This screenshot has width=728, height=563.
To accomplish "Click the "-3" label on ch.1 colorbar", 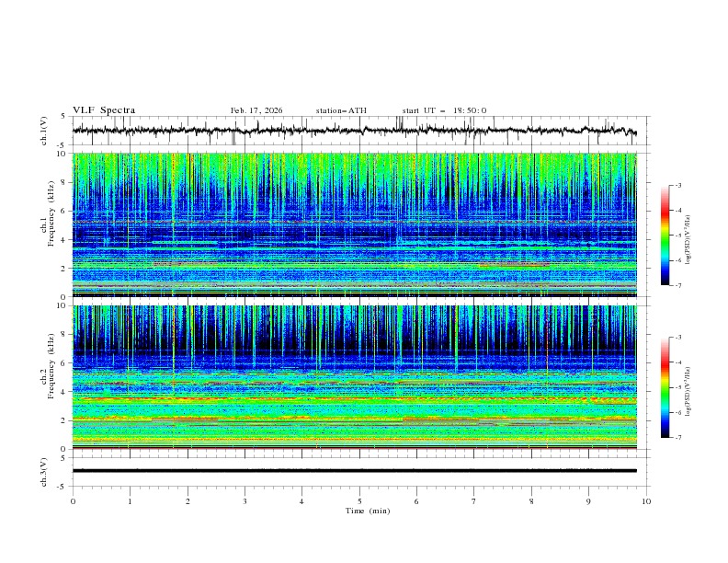I will (x=677, y=185).
